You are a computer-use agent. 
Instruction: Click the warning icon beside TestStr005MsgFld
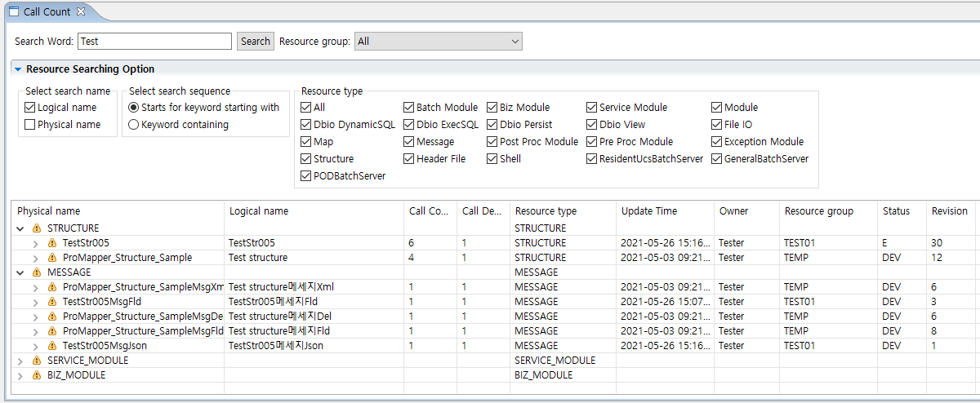(x=52, y=302)
